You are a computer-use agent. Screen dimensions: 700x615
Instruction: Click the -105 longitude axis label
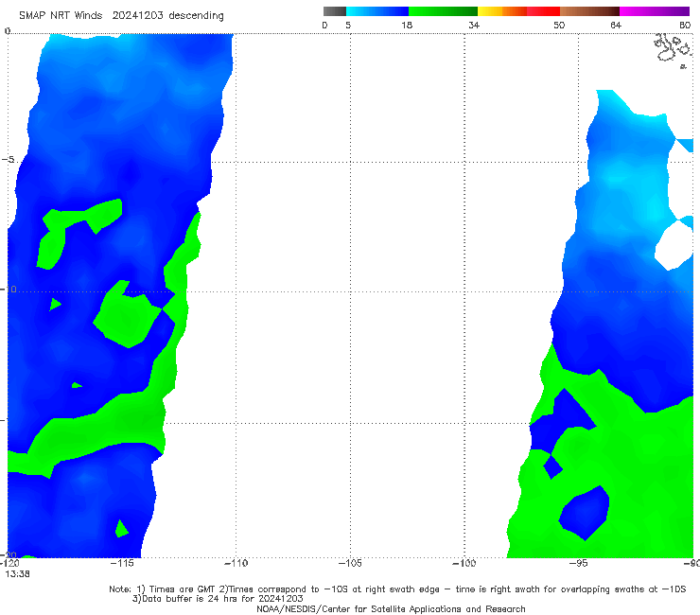pyautogui.click(x=350, y=563)
